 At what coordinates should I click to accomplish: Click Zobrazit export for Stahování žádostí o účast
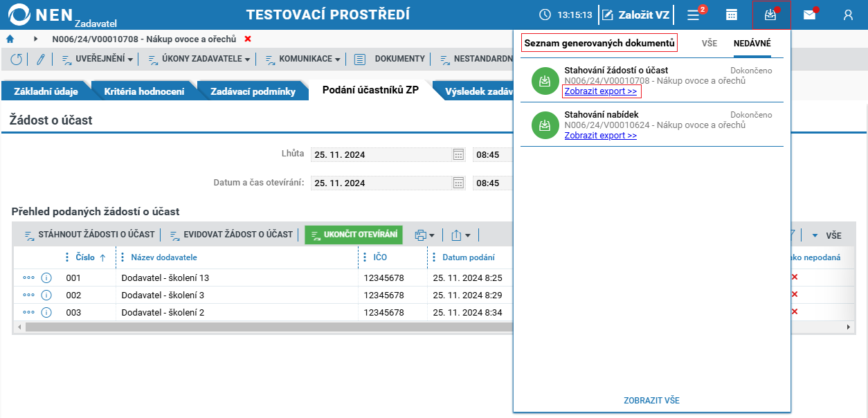click(x=601, y=91)
